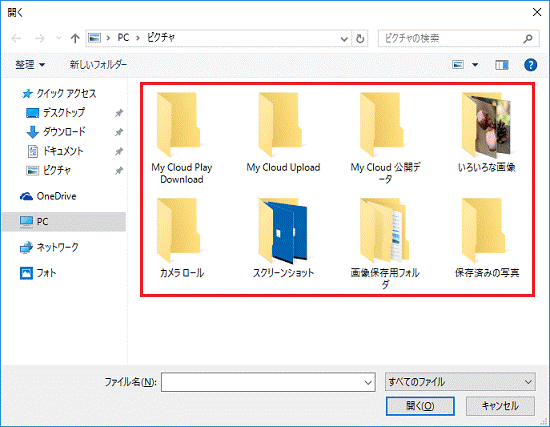
Task: Refresh the ピクチャ folder view
Action: pyautogui.click(x=360, y=39)
